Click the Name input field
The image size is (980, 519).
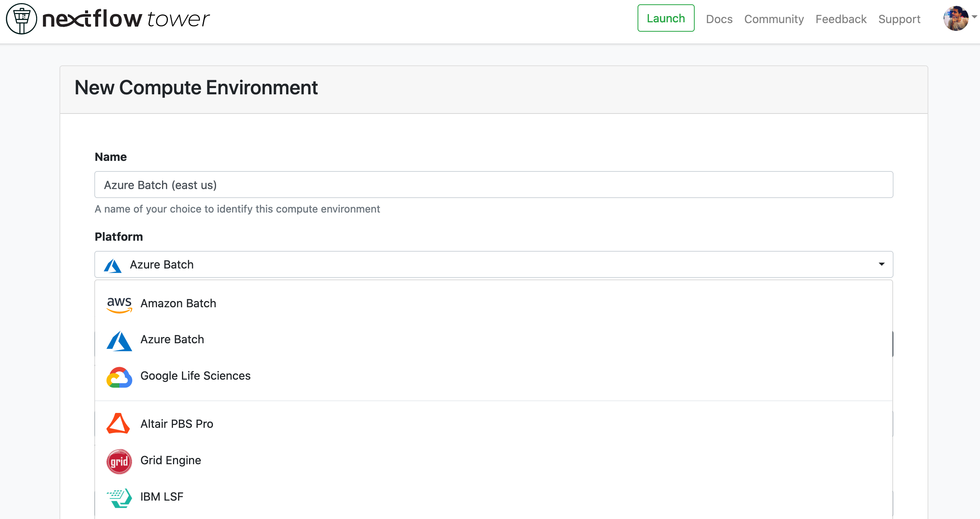[493, 185]
